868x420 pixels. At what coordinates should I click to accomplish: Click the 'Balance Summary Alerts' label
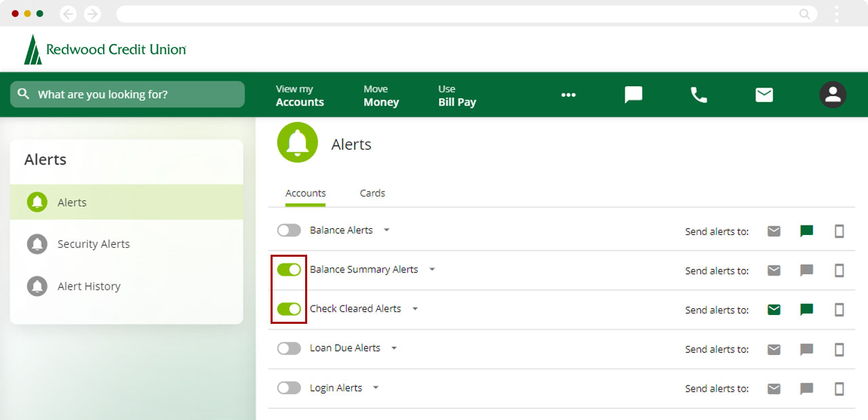(x=363, y=270)
